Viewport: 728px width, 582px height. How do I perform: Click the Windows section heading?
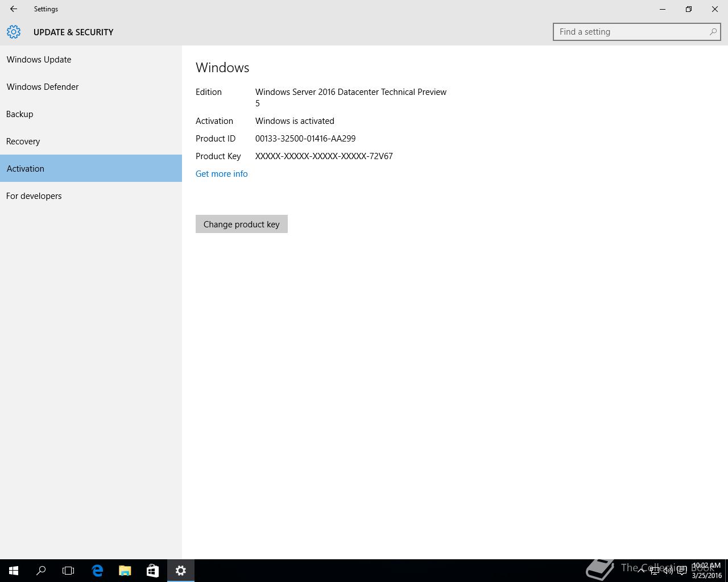222,68
